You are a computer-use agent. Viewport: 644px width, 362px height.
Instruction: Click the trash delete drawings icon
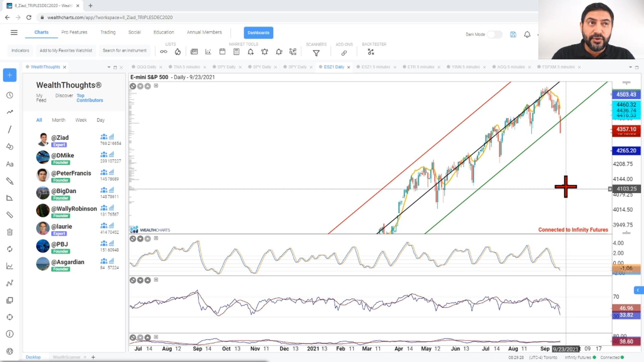click(10, 232)
